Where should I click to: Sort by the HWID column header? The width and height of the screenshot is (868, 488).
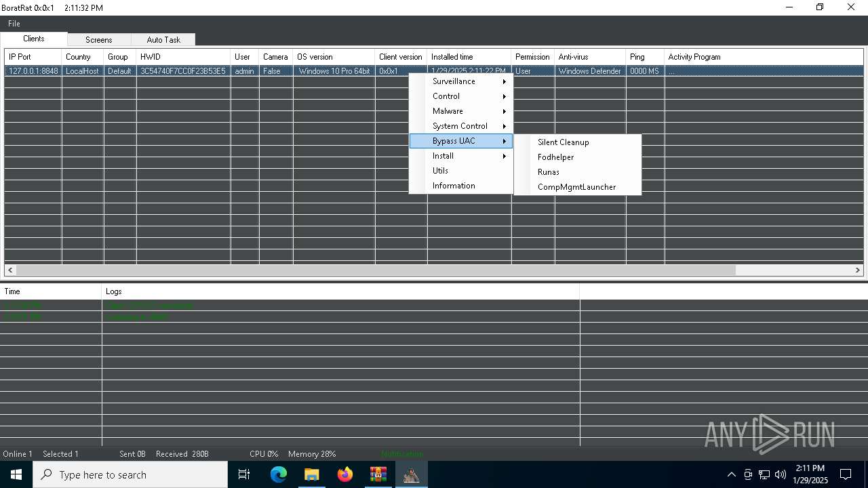pyautogui.click(x=184, y=57)
